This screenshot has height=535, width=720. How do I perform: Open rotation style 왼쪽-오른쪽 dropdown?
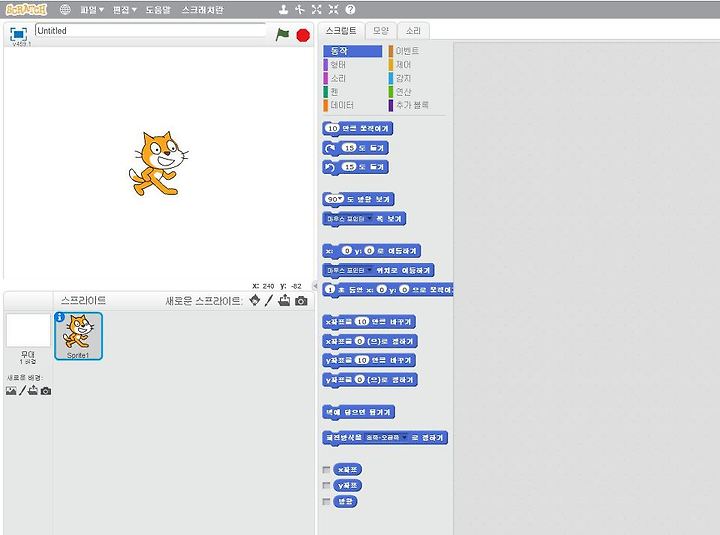(x=405, y=437)
